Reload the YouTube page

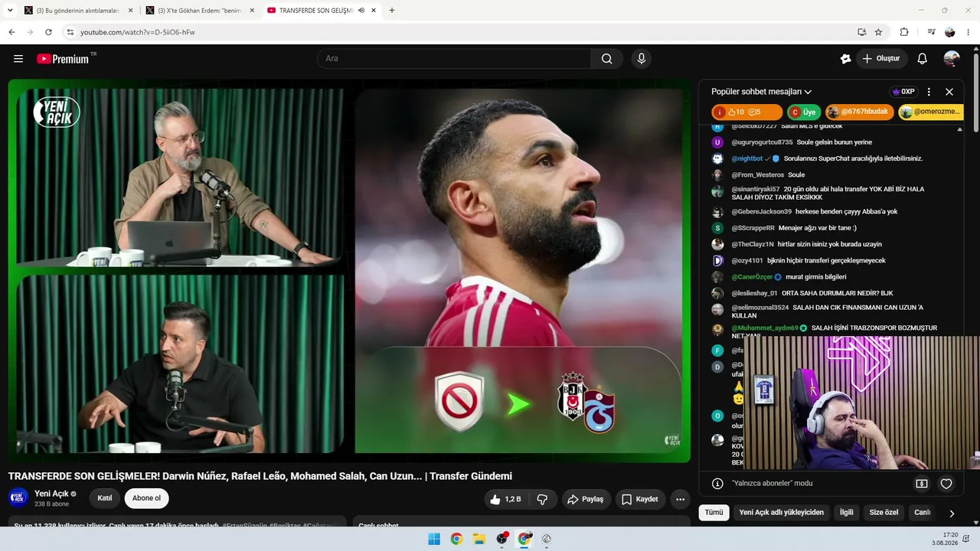point(48,32)
